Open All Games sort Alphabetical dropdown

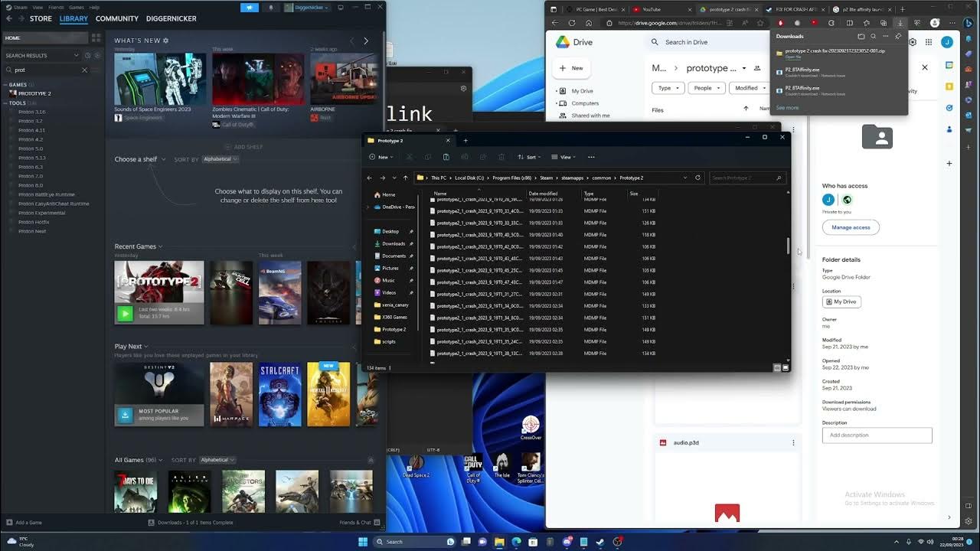point(217,460)
